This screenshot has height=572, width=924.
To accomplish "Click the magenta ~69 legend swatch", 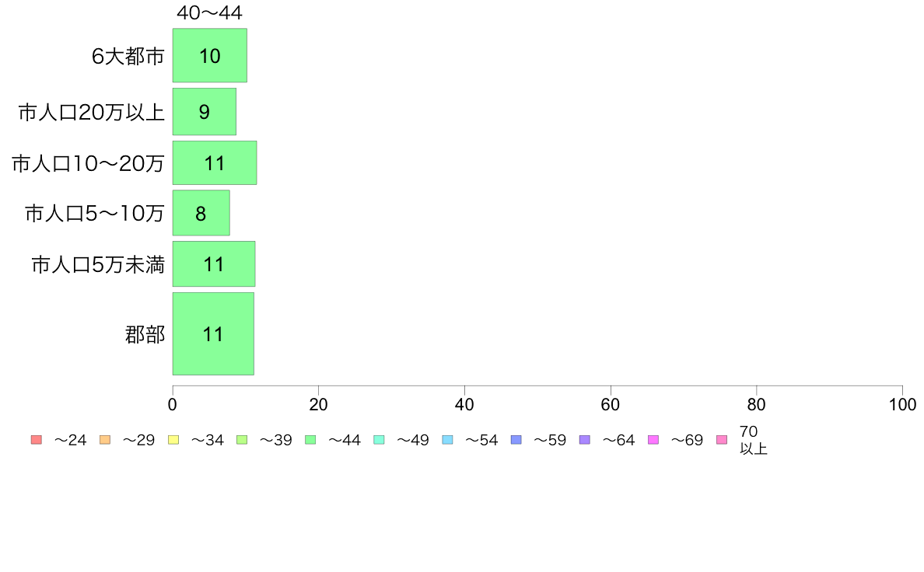I will tap(653, 440).
